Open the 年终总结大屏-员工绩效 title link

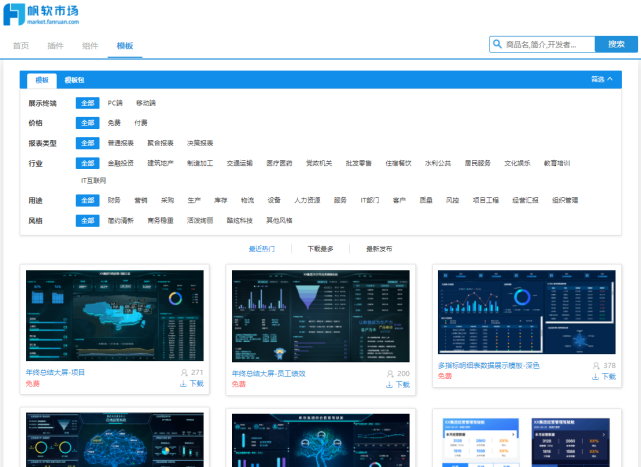[269, 373]
